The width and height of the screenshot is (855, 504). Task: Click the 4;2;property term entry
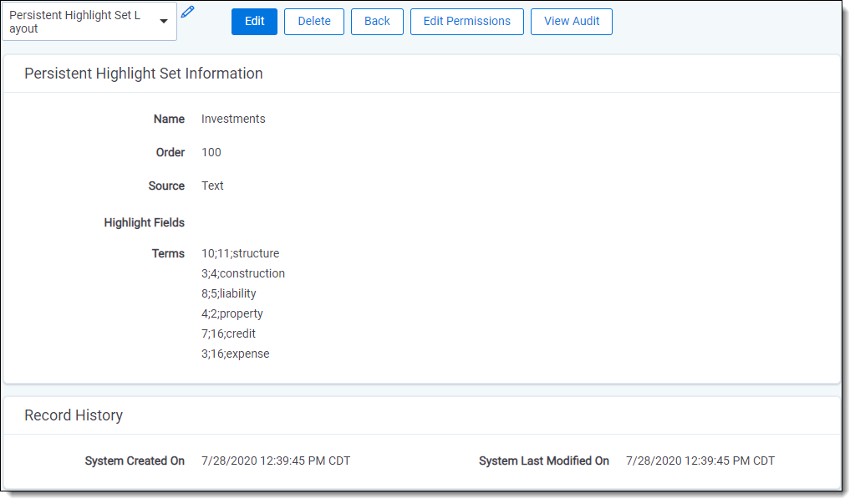(x=232, y=313)
